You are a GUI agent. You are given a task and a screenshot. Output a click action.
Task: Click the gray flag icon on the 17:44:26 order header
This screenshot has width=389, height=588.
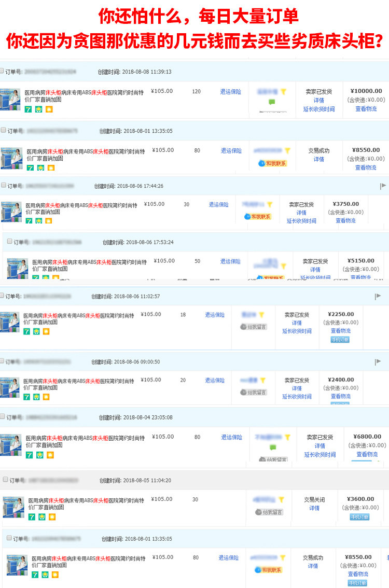(x=383, y=186)
